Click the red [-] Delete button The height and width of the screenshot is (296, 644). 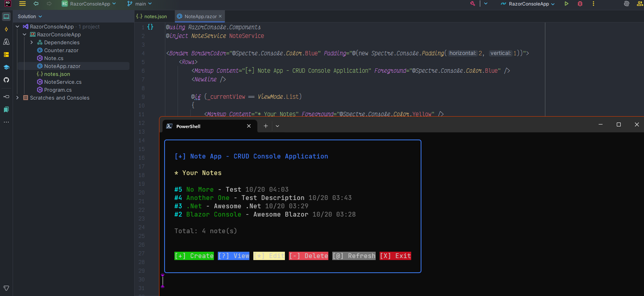tap(309, 256)
